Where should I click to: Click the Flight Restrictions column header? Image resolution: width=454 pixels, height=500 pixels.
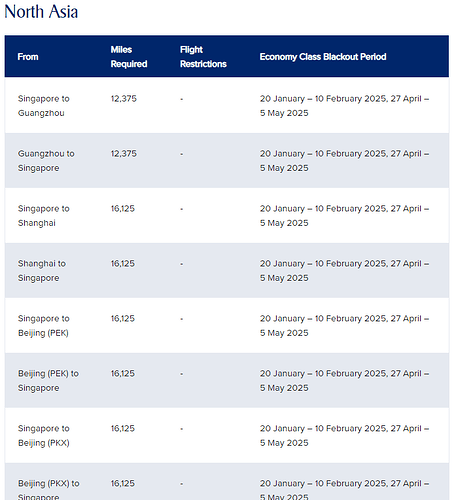203,57
